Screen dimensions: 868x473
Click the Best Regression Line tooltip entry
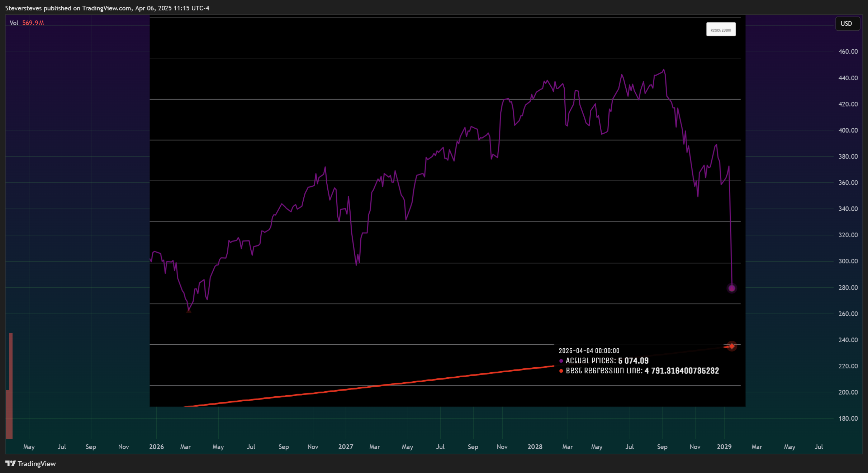point(639,371)
